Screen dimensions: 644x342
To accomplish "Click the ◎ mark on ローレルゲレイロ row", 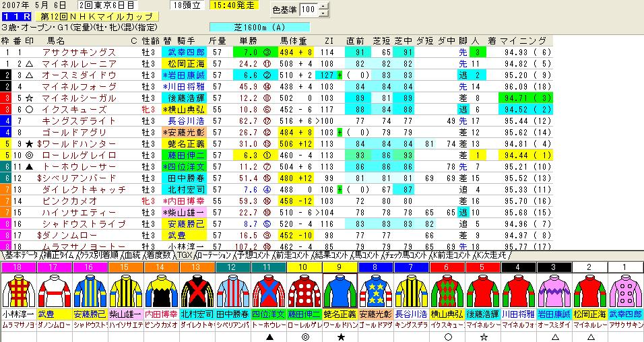I will point(29,156).
